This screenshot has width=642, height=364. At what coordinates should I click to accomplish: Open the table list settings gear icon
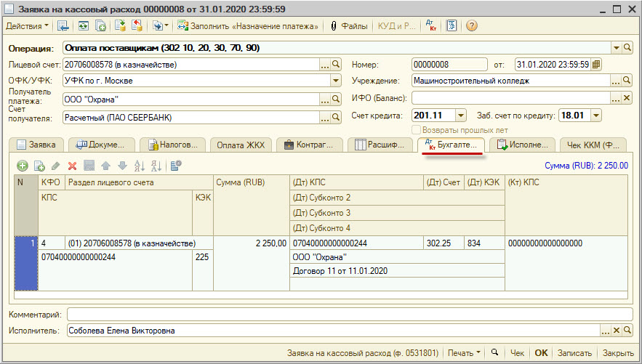176,166
